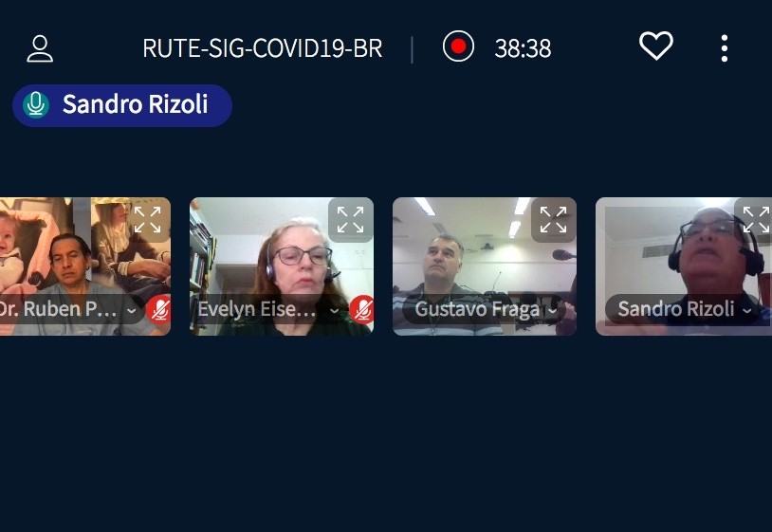The width and height of the screenshot is (772, 532).
Task: Tap the heart favorite icon
Action: coord(655,46)
